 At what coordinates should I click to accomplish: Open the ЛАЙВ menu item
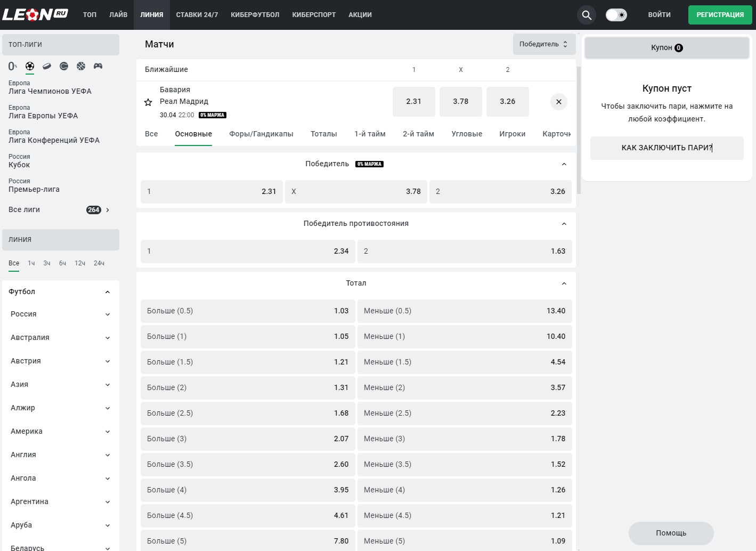click(118, 15)
